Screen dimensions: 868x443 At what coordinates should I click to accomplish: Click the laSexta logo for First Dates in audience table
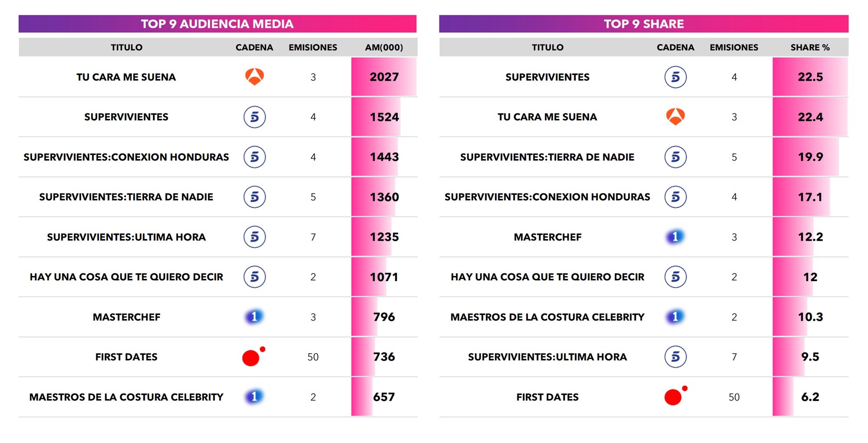(252, 357)
